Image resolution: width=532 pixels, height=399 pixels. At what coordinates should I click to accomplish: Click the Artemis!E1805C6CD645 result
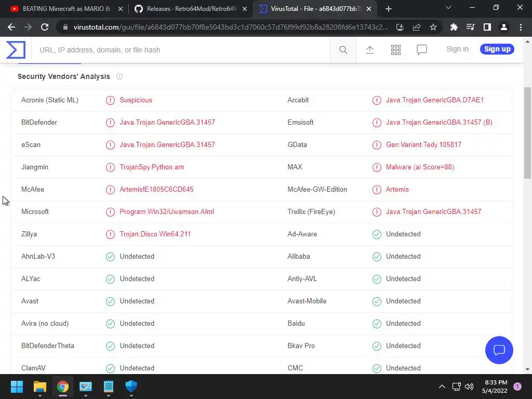(156, 189)
